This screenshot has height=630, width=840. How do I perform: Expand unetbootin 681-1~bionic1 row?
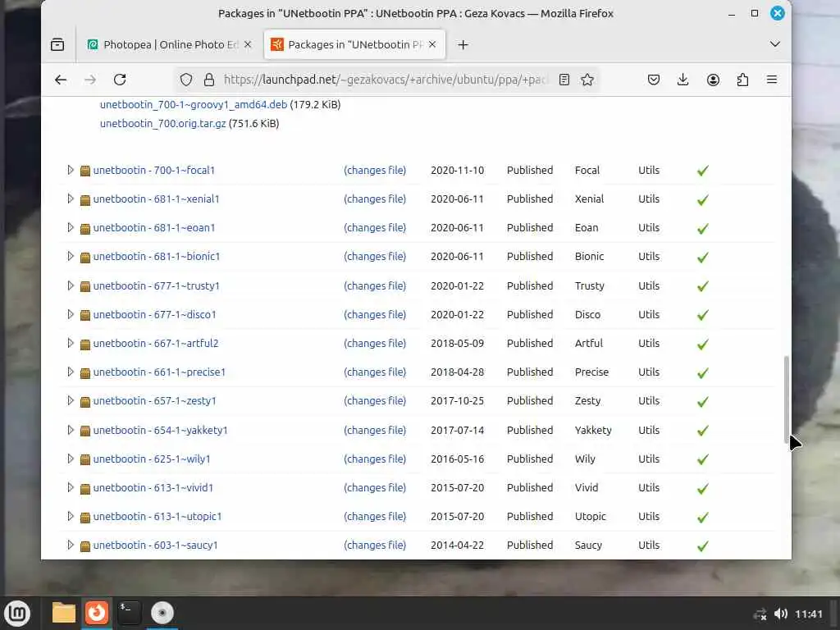click(x=71, y=256)
